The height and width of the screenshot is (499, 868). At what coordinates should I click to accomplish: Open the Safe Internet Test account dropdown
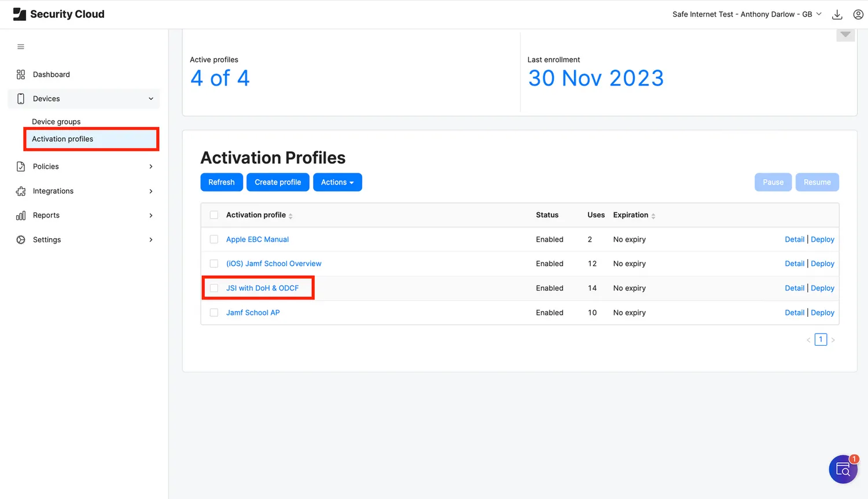pos(746,14)
